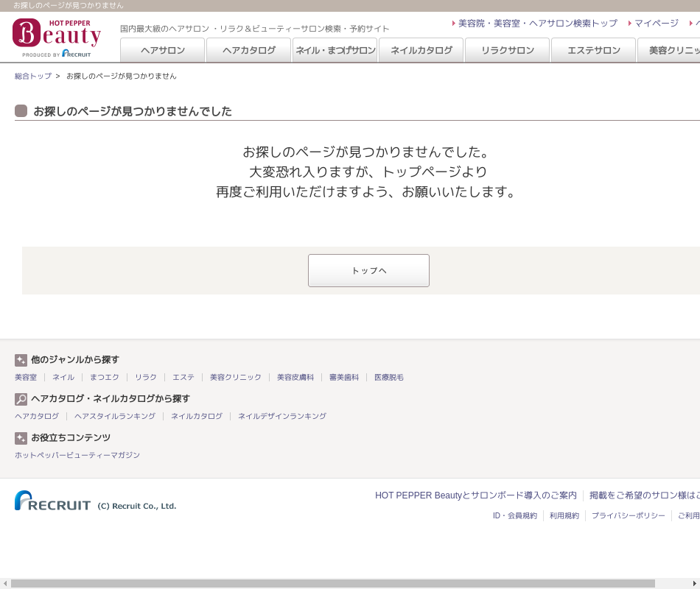Click the ネイルデザインランキング link
This screenshot has height=589, width=700.
pos(282,416)
